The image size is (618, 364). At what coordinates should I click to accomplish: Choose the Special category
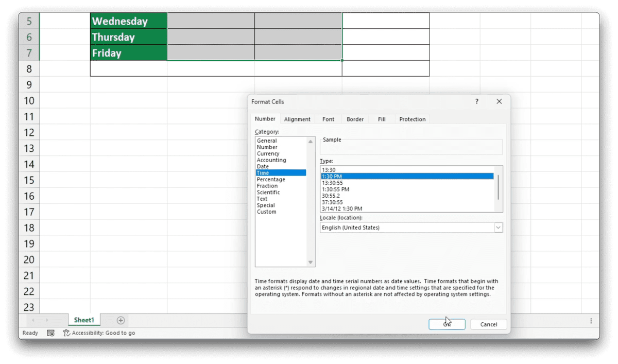(281, 205)
